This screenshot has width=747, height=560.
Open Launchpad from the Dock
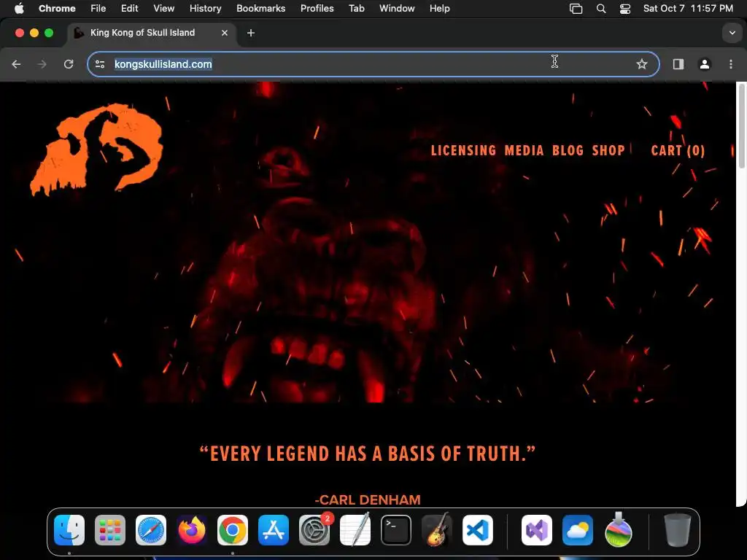(x=110, y=530)
